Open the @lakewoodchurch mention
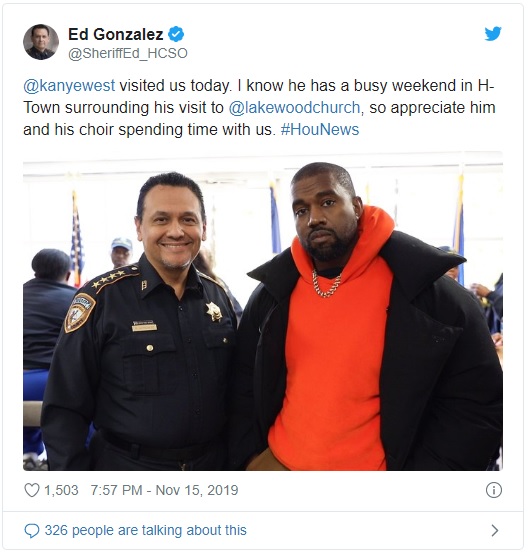The height and width of the screenshot is (557, 531). tap(294, 108)
